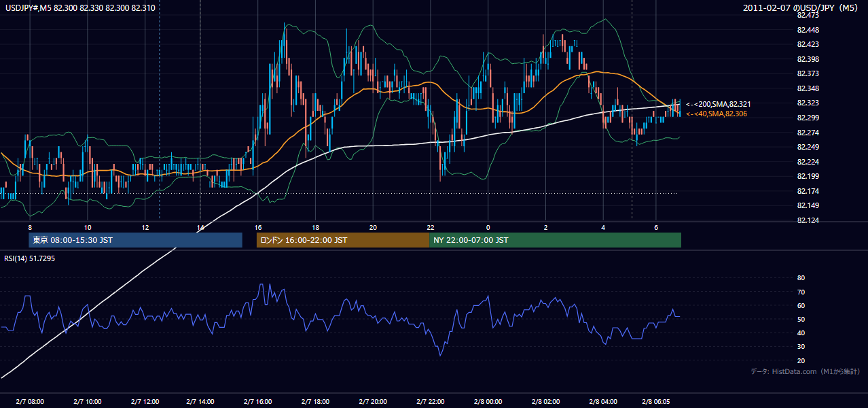This screenshot has height=408, width=868.
Task: Click the price axis value 82.299
Action: tap(808, 118)
